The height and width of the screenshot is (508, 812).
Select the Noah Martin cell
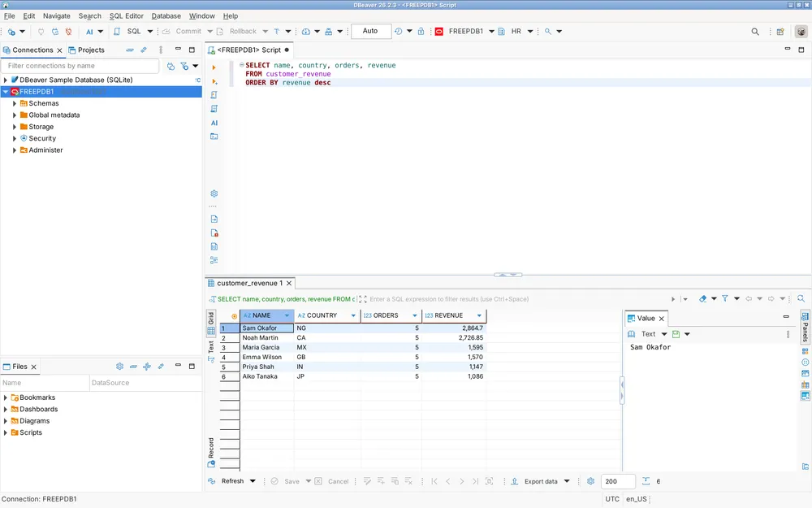266,338
